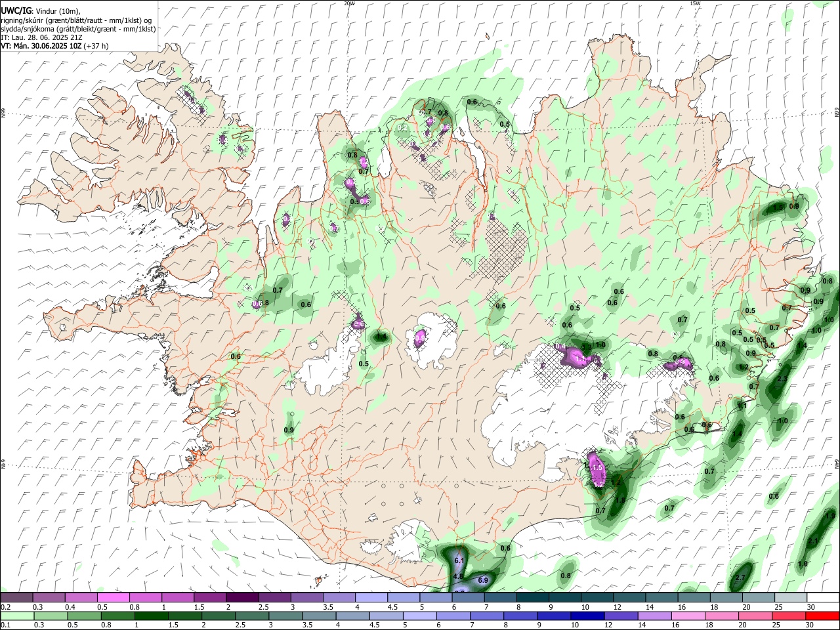Image resolution: width=840 pixels, height=630 pixels.
Task: Click the '2.7' precipitation value in southeast sea
Action: (x=740, y=577)
